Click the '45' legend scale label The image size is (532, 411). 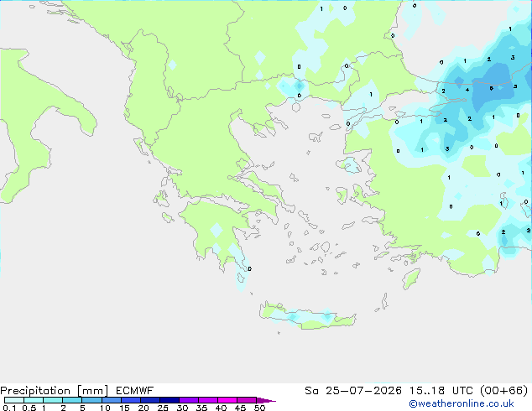click(240, 408)
